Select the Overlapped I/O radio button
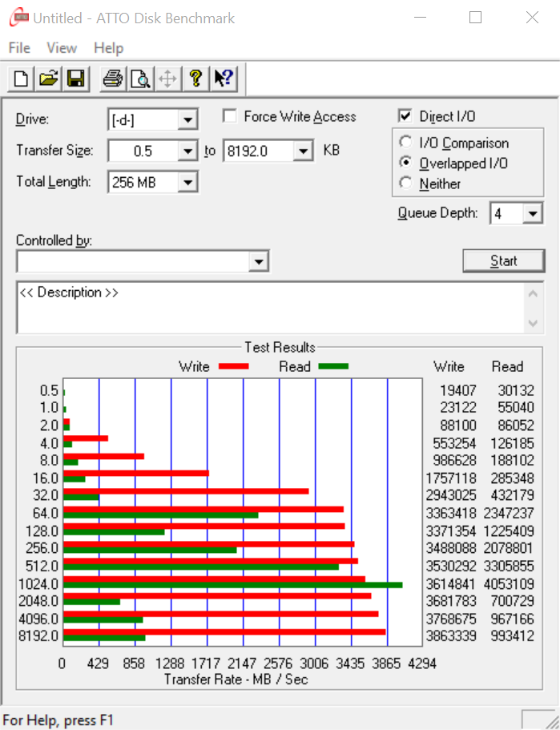This screenshot has width=560, height=730. click(405, 163)
